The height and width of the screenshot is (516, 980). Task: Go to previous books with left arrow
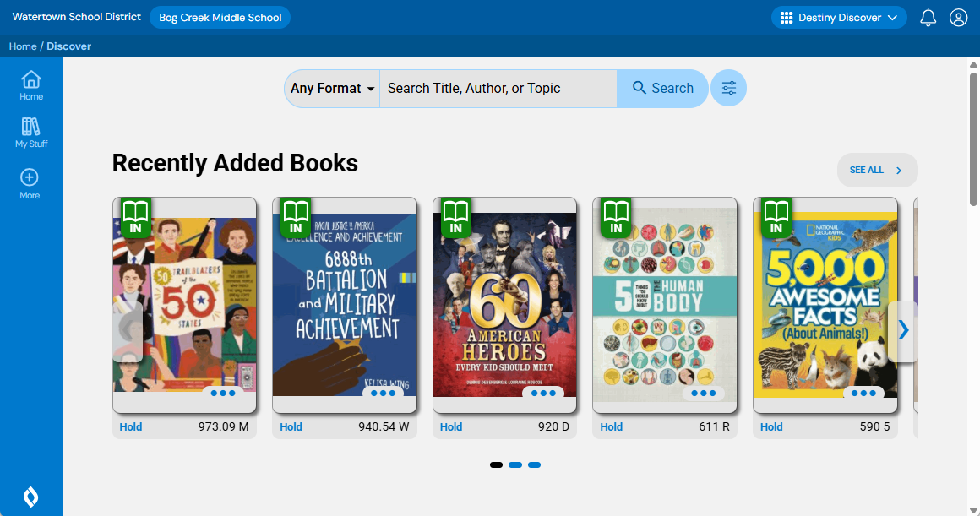pos(128,331)
